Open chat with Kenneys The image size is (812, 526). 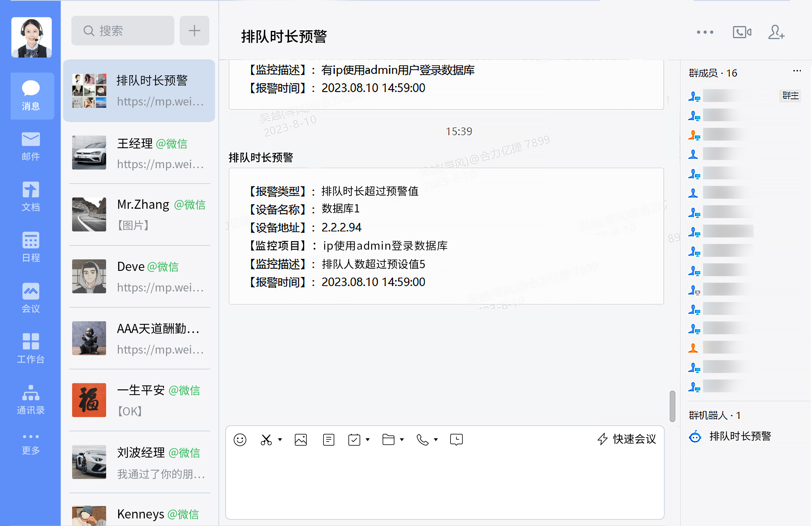139,510
